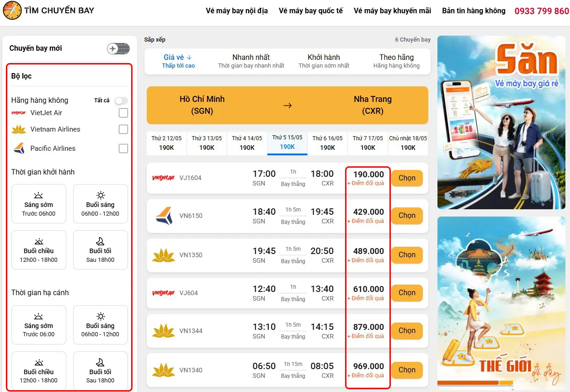This screenshot has width=570, height=392.
Task: Select date tab Thứ 4 14/05
Action: tap(247, 143)
